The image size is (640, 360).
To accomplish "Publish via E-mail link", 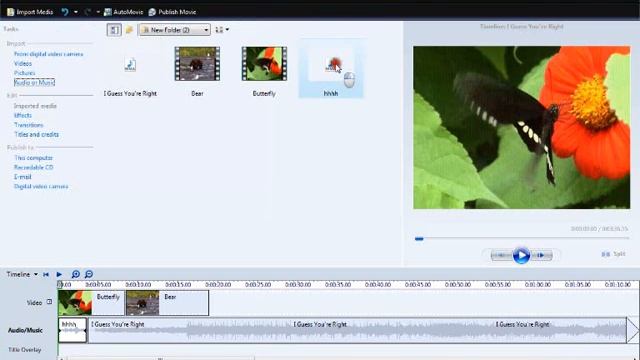I will click(23, 177).
